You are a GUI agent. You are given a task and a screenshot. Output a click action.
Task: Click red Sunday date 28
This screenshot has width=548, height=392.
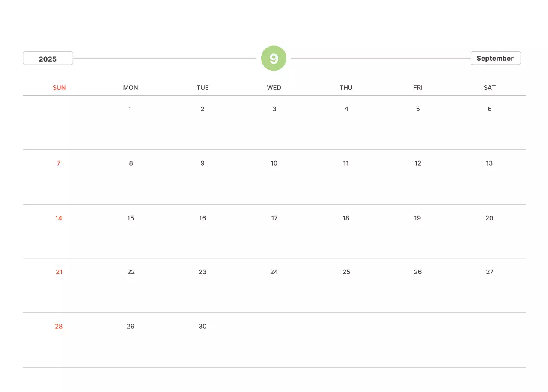coord(59,327)
